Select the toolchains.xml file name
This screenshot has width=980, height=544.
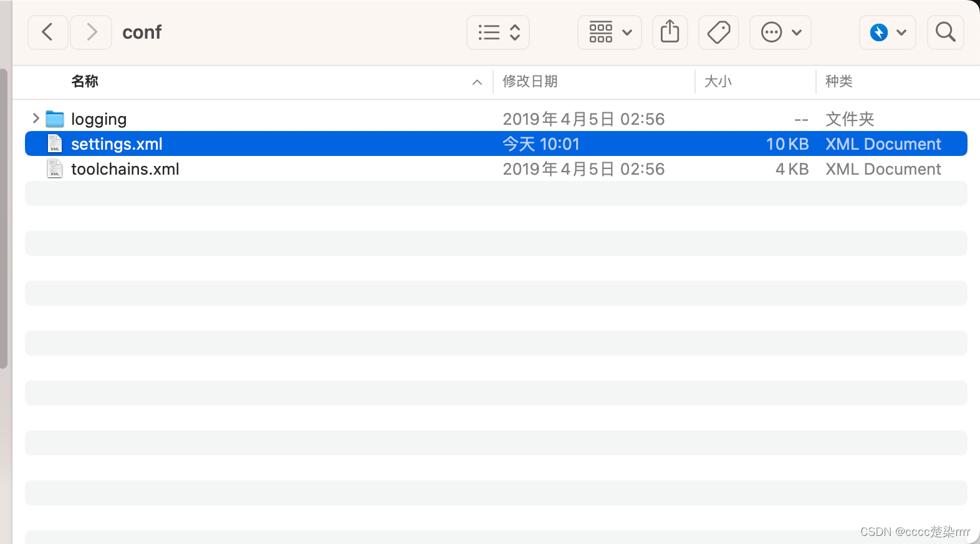(125, 168)
